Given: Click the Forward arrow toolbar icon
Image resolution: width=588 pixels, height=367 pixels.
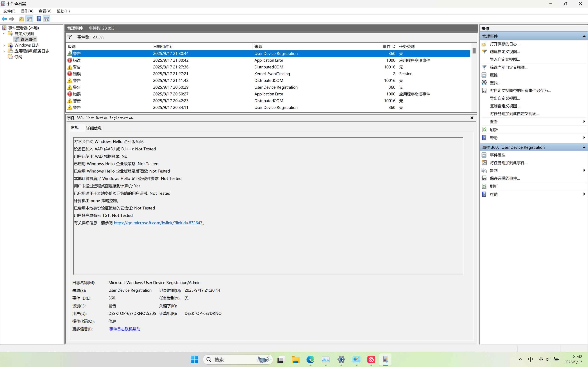Looking at the screenshot, I should pyautogui.click(x=11, y=19).
